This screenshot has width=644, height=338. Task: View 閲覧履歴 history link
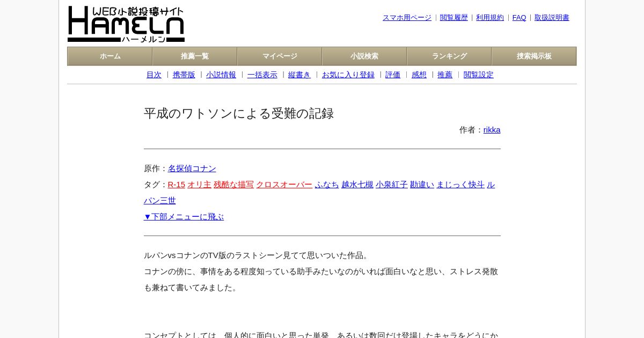454,18
